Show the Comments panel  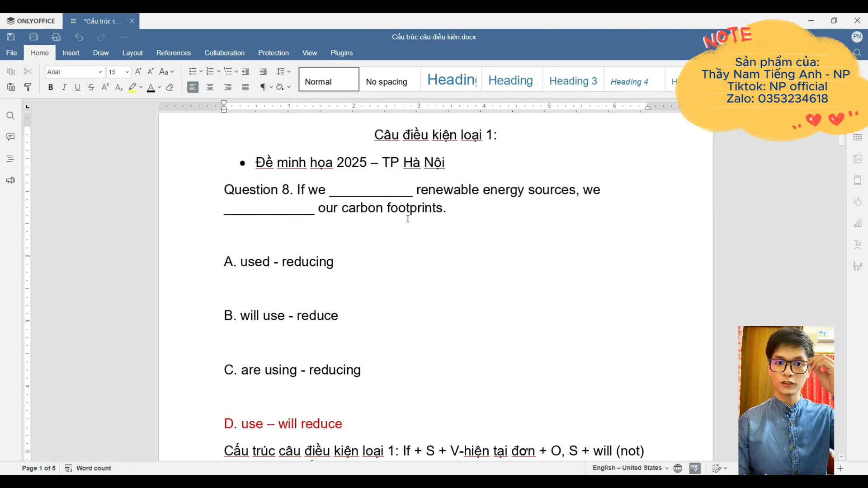[x=10, y=137]
